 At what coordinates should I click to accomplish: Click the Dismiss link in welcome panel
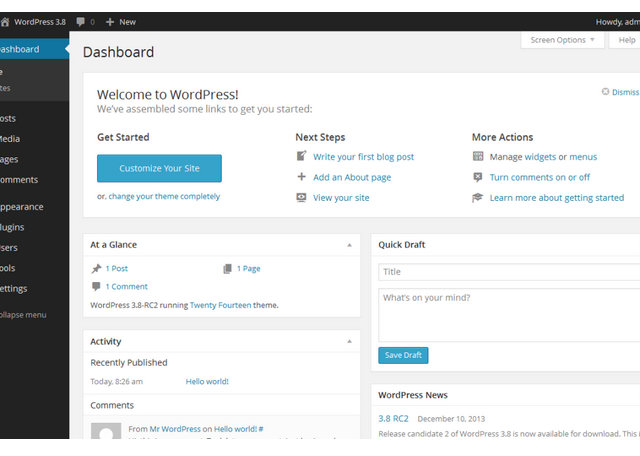tap(625, 92)
